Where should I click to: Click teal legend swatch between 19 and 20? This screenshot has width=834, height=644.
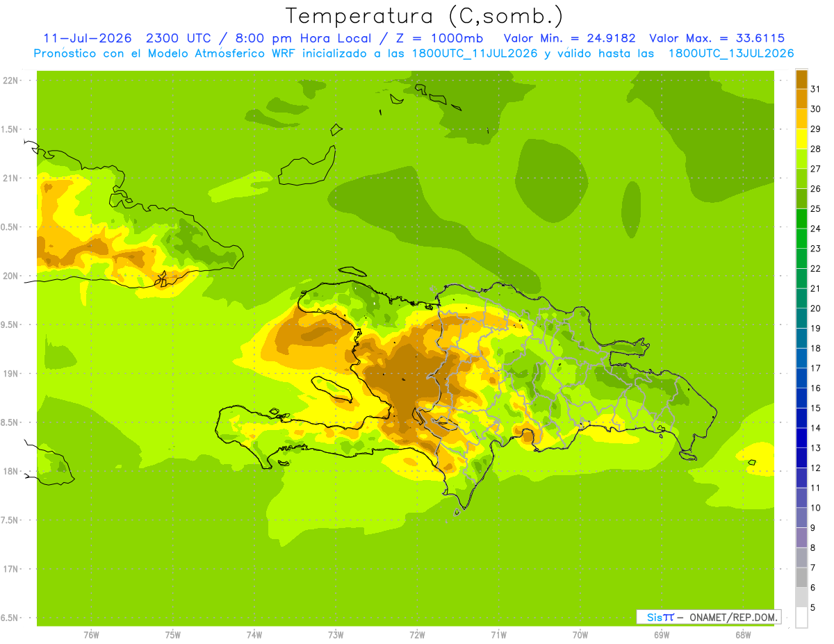pos(801,318)
